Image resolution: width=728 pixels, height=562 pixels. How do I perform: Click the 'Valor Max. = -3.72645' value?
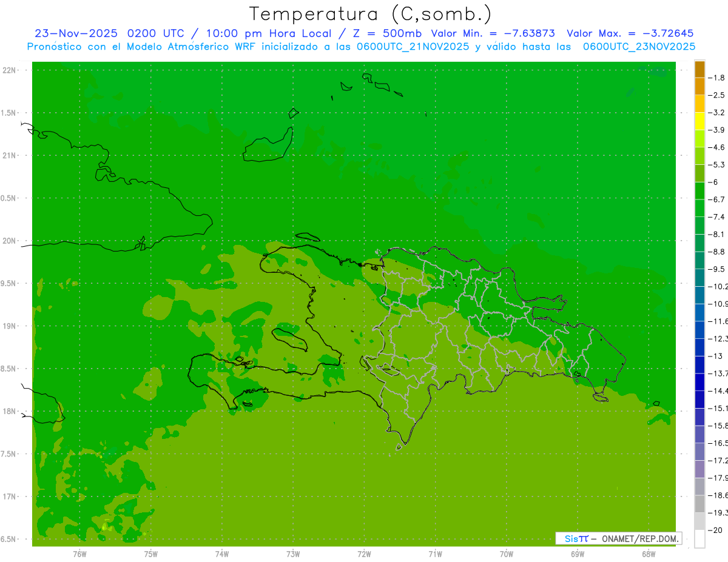tap(630, 33)
